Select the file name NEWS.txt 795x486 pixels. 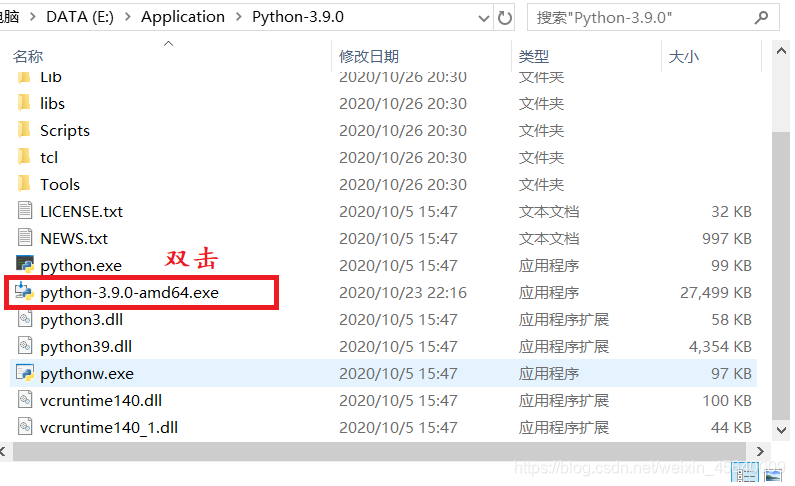pos(74,238)
